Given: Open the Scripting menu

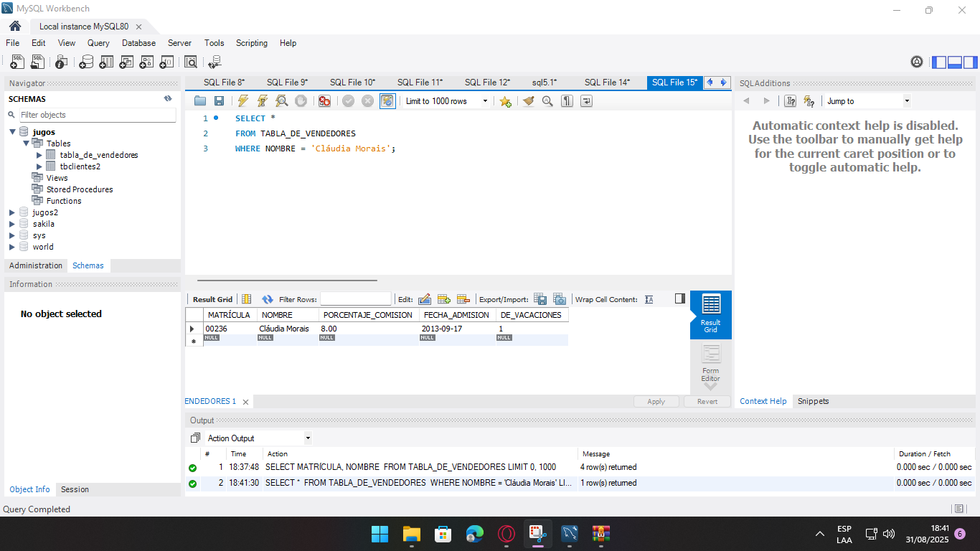Looking at the screenshot, I should coord(252,43).
